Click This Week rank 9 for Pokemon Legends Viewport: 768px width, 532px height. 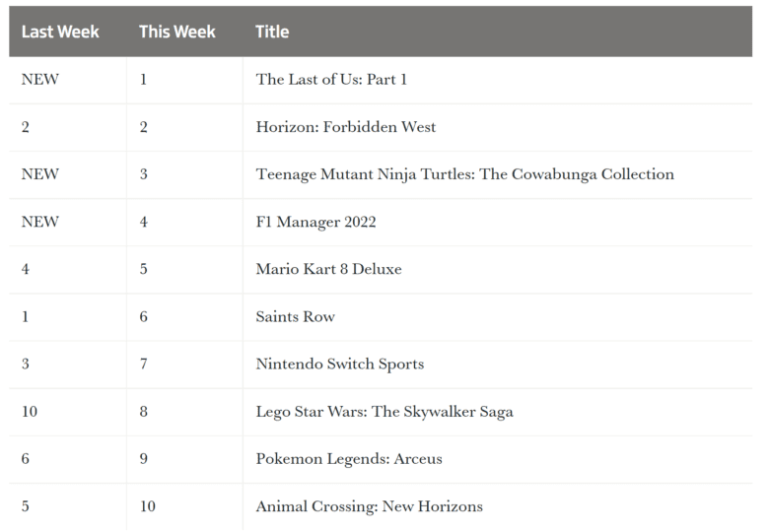point(144,459)
